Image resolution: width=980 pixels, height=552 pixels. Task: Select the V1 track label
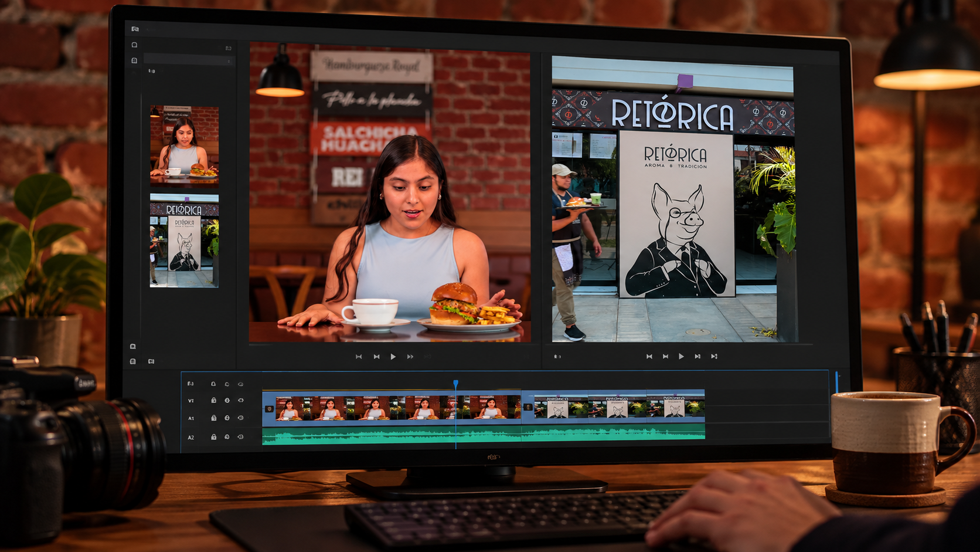point(190,401)
